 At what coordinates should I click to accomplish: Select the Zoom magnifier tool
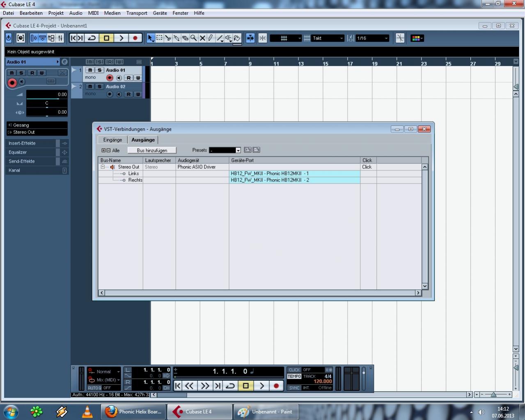point(194,38)
